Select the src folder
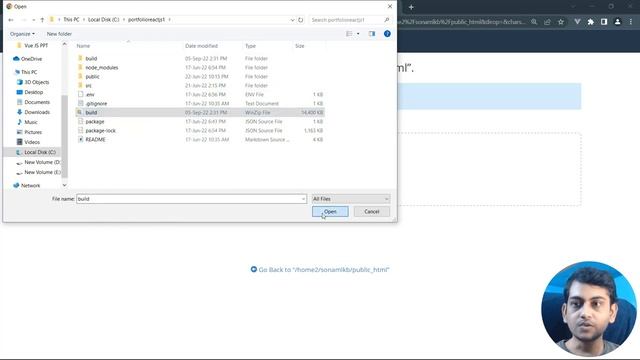The image size is (640, 360). [x=200, y=85]
